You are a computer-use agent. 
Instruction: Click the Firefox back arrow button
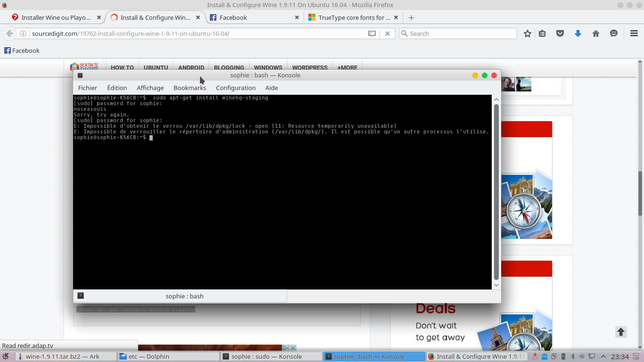click(x=9, y=33)
